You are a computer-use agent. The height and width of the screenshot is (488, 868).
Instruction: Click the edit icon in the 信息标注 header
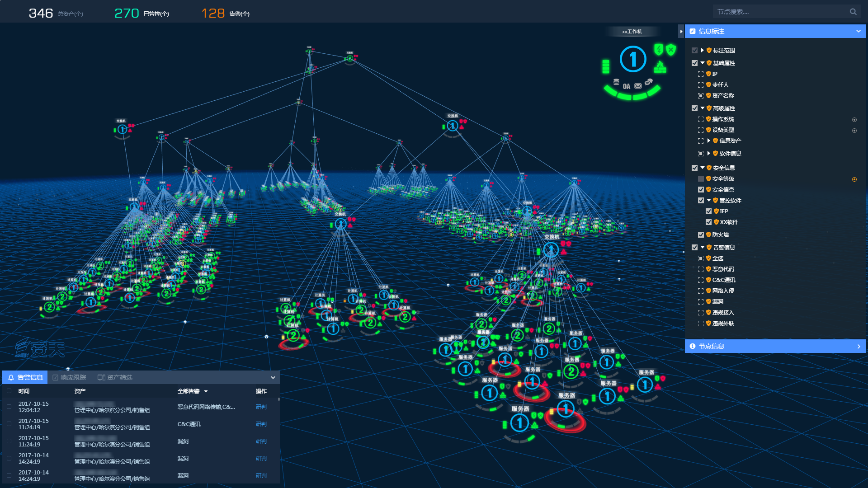(x=693, y=31)
